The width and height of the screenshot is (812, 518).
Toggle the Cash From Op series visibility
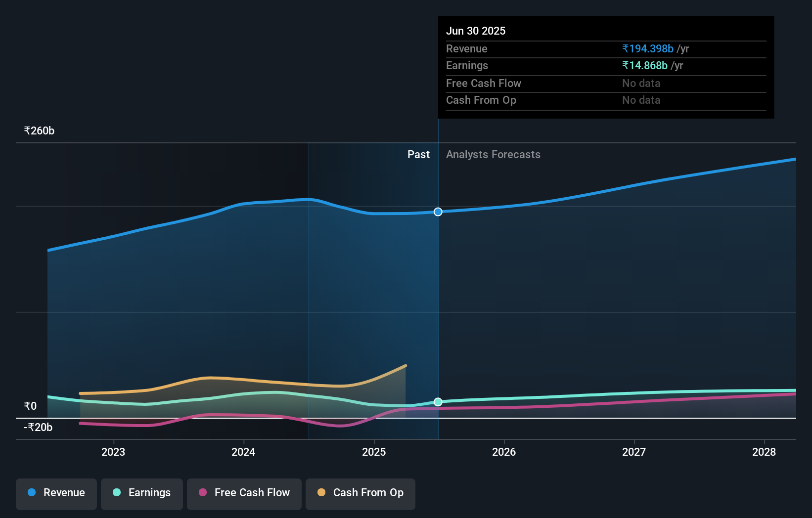tap(360, 493)
